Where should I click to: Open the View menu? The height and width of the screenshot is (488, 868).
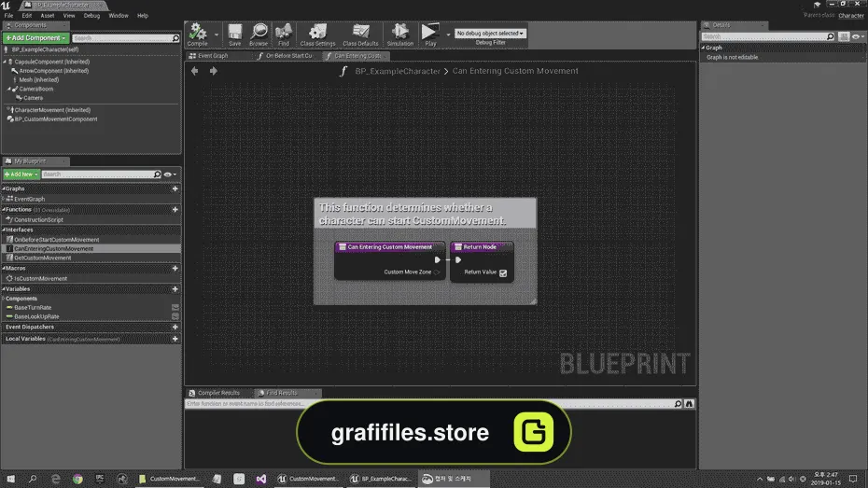[69, 16]
